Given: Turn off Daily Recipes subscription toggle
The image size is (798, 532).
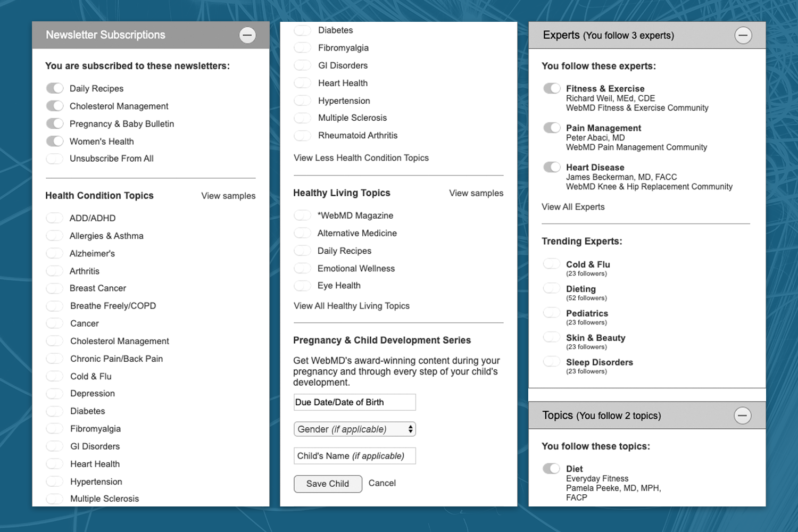Looking at the screenshot, I should [55, 88].
